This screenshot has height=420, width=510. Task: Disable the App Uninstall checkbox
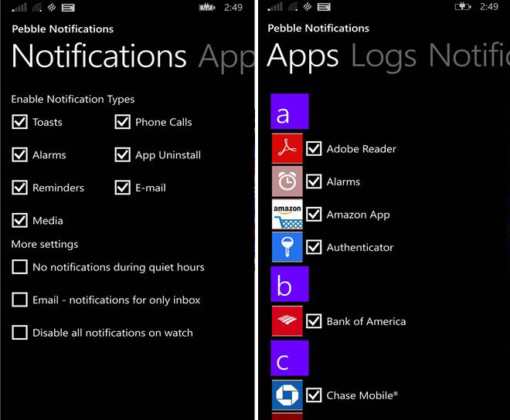[x=122, y=154]
